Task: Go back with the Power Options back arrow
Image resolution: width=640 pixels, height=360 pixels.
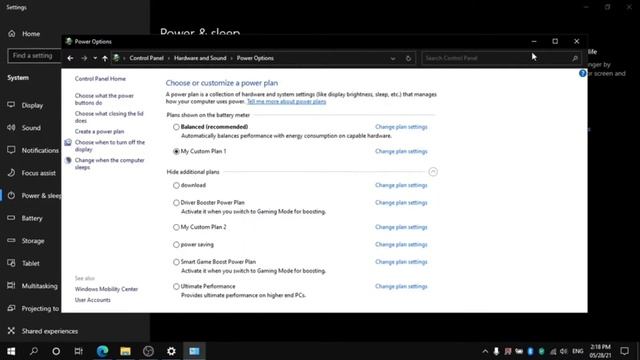Action: 70,58
